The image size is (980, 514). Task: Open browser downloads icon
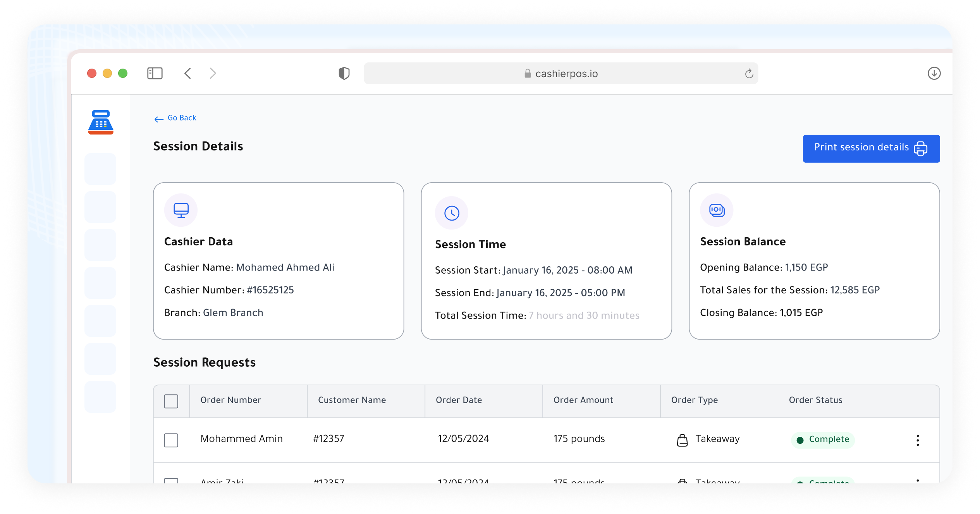934,73
